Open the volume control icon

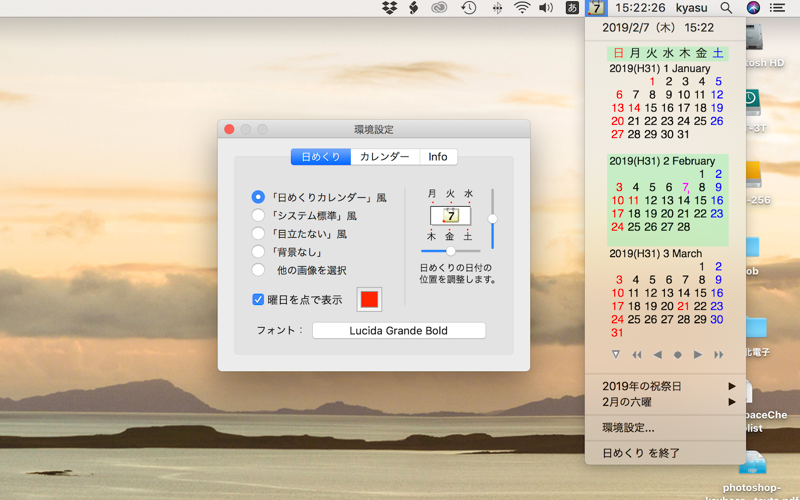[x=546, y=8]
